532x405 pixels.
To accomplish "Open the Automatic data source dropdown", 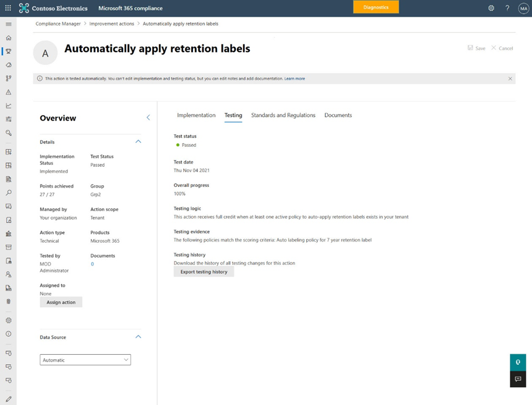I will [85, 360].
